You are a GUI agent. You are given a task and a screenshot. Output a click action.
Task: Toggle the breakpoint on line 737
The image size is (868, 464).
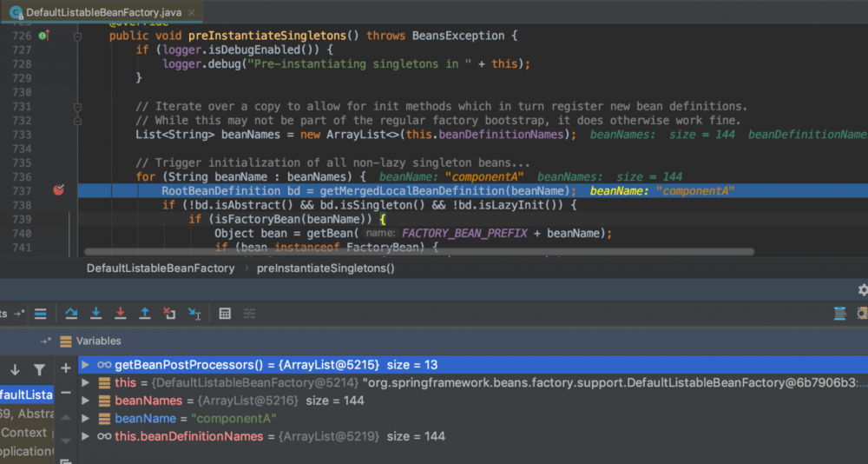58,190
